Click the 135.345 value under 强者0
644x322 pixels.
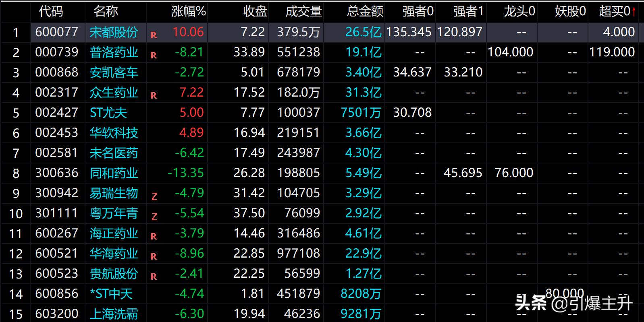tap(409, 32)
